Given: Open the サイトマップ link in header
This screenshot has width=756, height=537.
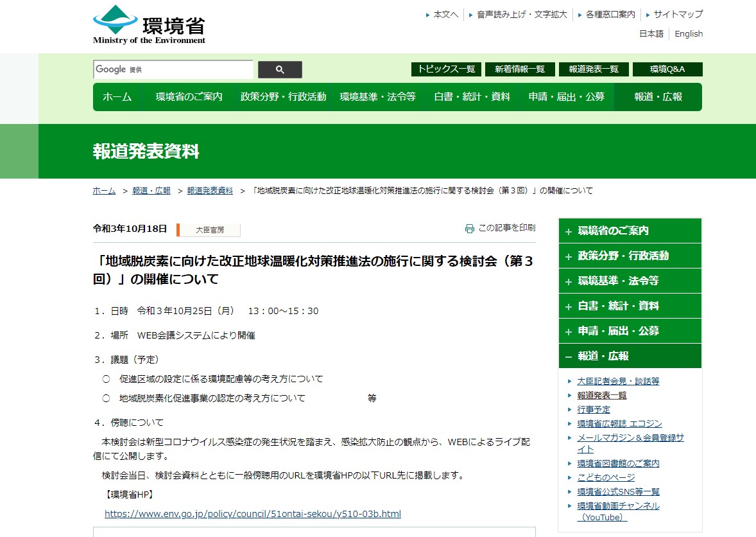Looking at the screenshot, I should tap(678, 14).
